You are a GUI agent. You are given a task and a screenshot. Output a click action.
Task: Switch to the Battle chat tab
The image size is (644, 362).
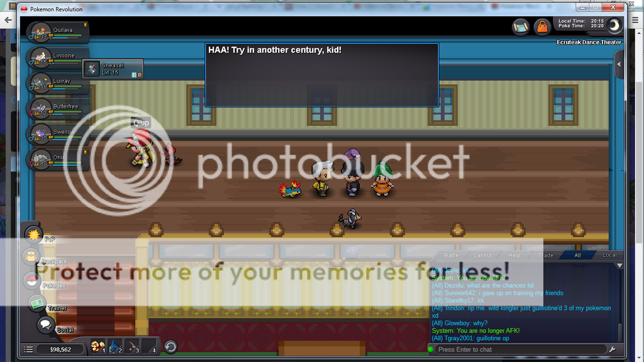tap(451, 255)
